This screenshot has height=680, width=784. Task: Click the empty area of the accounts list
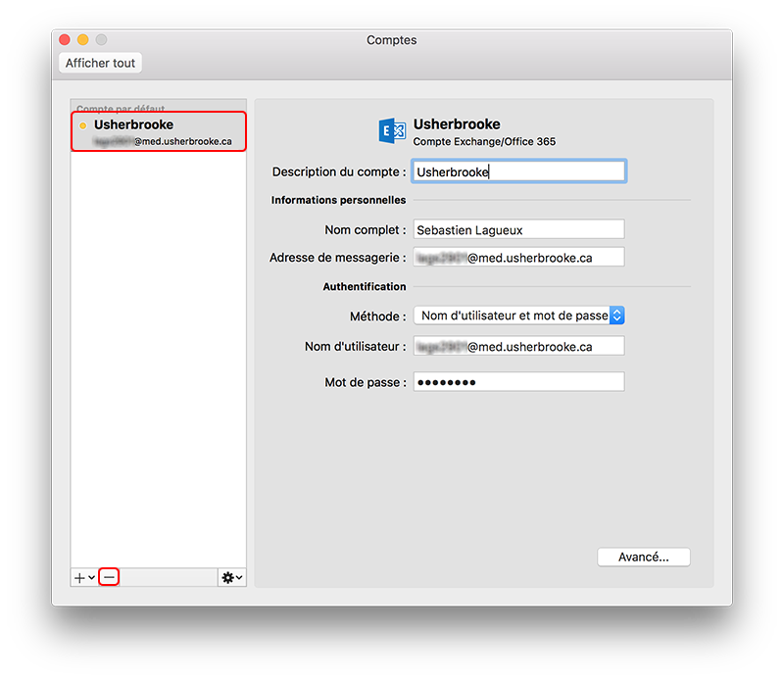[158, 353]
